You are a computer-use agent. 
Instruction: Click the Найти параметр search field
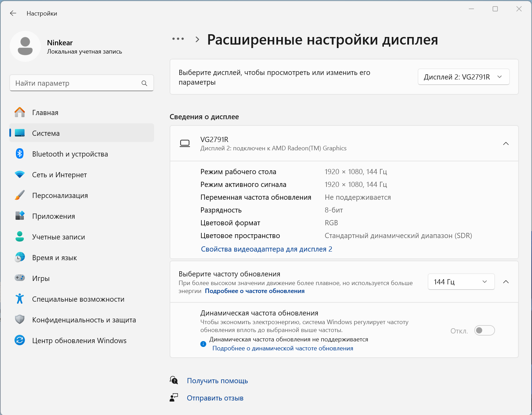click(x=76, y=83)
